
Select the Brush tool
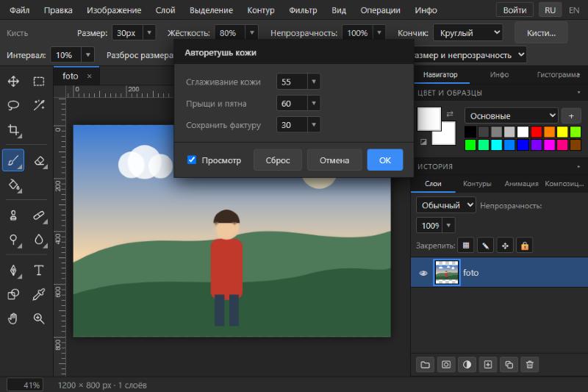[x=13, y=160]
